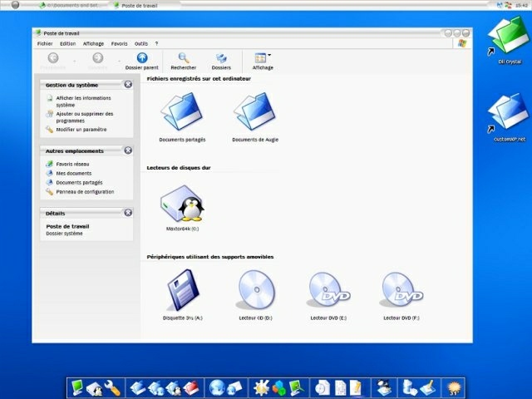The height and width of the screenshot is (399, 532).
Task: Select the Lecteur DVD (E:) icon
Action: [x=328, y=290]
